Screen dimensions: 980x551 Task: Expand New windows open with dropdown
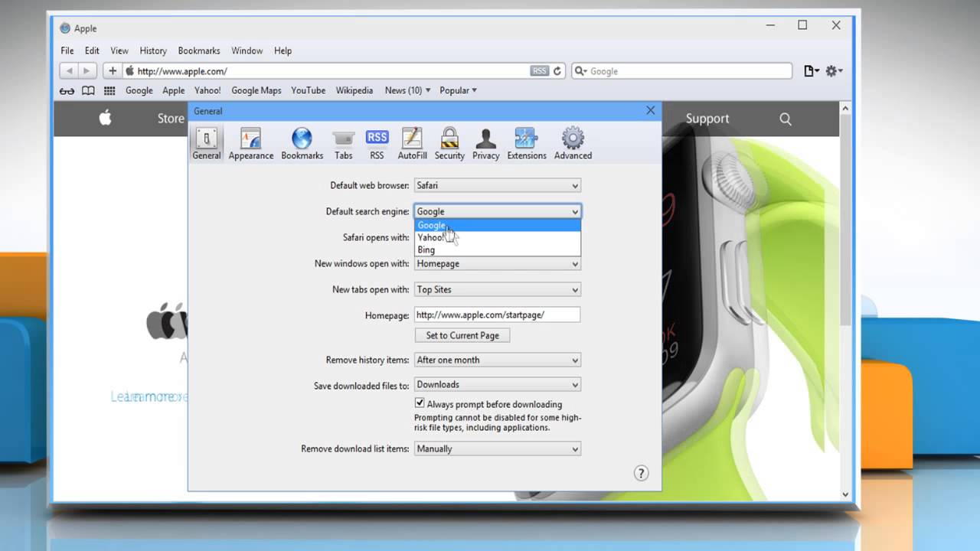[x=497, y=263]
